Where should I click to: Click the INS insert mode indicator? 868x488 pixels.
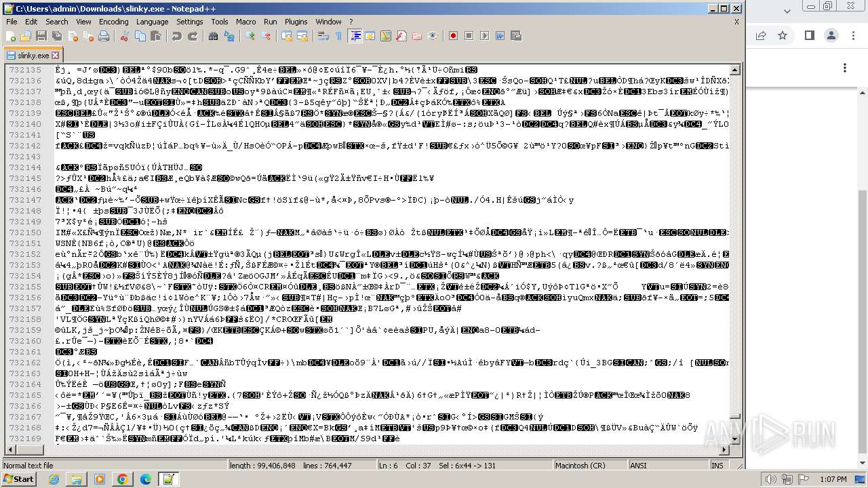pyautogui.click(x=717, y=466)
